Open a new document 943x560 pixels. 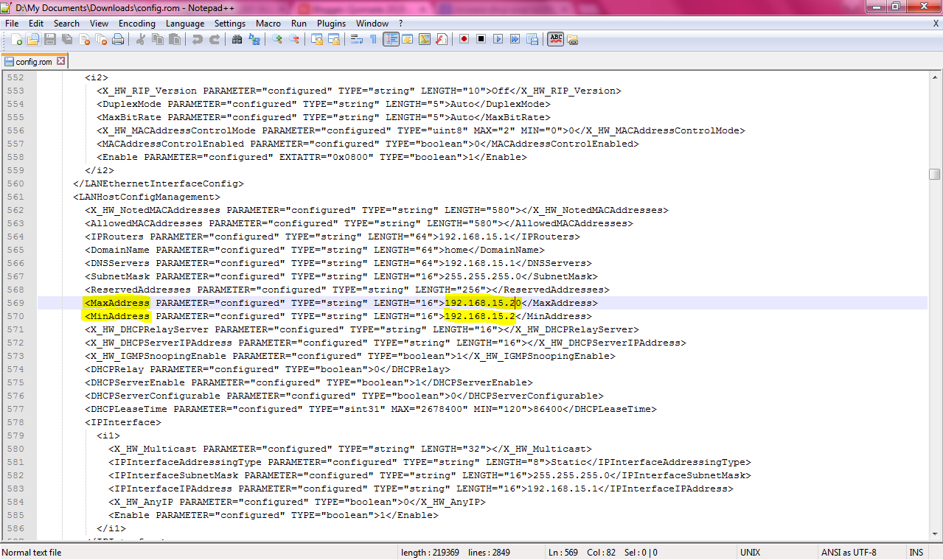point(15,39)
